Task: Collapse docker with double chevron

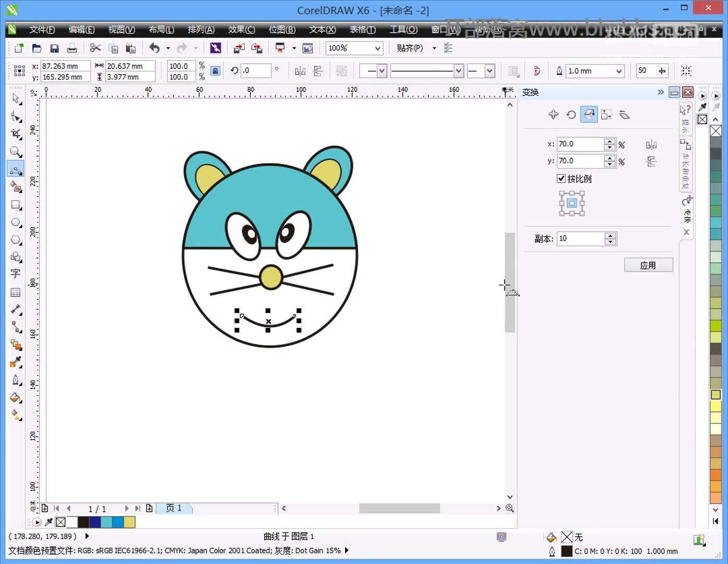Action: click(661, 92)
